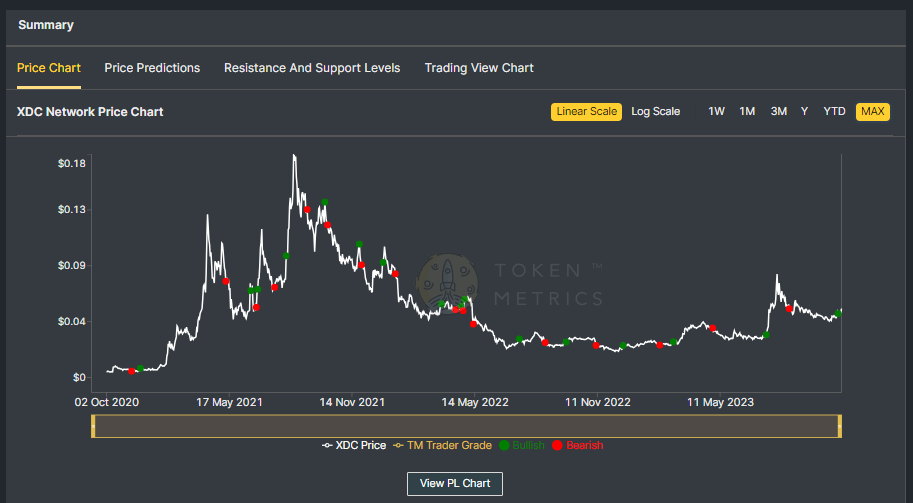Select the Y (one year) range

(x=804, y=111)
